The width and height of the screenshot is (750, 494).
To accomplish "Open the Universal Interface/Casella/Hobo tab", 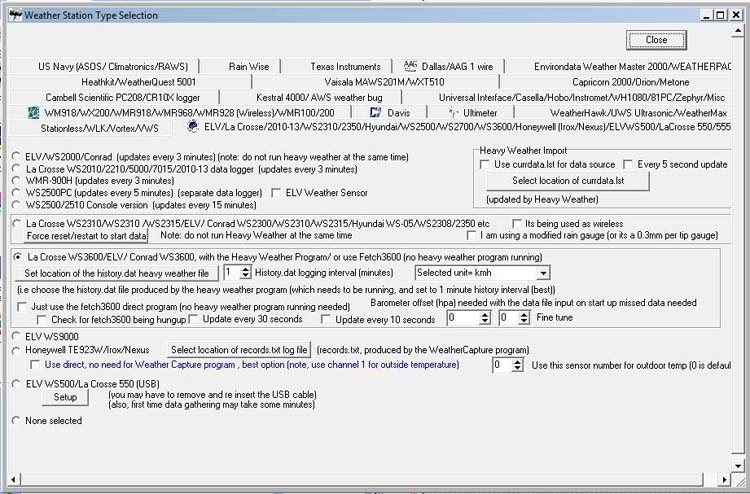I will tap(582, 98).
